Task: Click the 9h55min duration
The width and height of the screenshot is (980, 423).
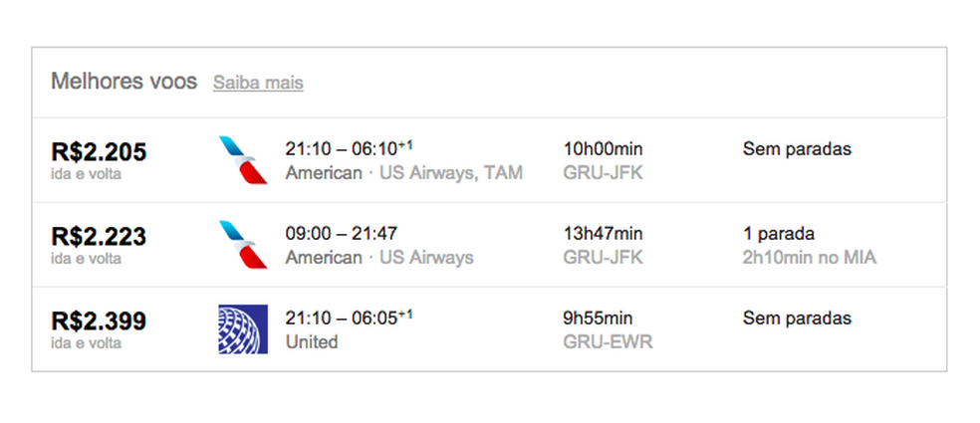Action: pyautogui.click(x=599, y=318)
